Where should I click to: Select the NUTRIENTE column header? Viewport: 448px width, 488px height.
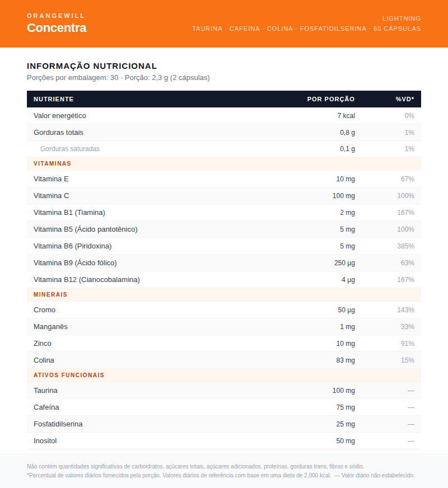[54, 99]
